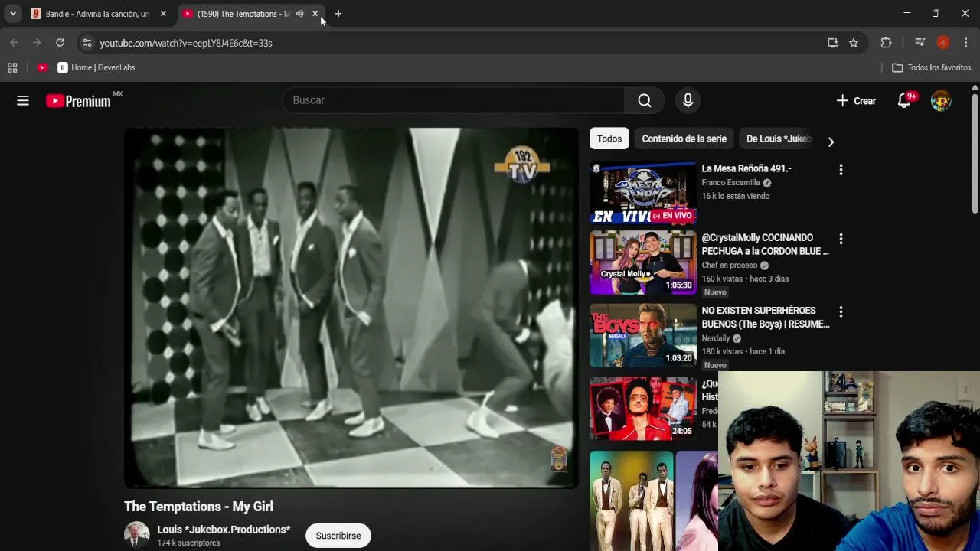Open the apps grid in bookmarks bar

tap(12, 67)
